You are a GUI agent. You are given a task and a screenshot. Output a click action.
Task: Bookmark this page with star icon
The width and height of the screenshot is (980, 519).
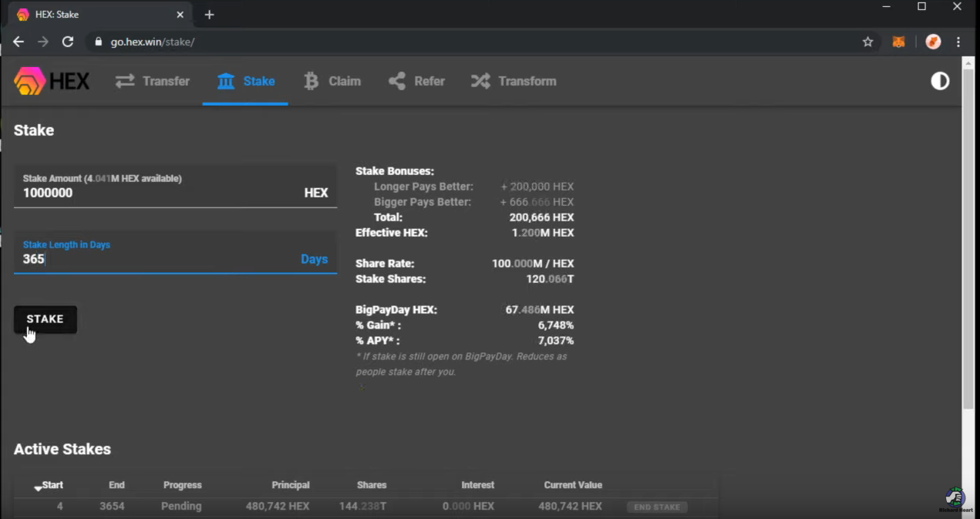point(867,42)
